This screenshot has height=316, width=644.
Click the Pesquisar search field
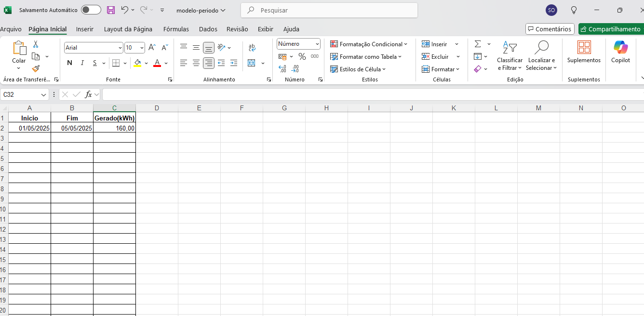(x=329, y=10)
